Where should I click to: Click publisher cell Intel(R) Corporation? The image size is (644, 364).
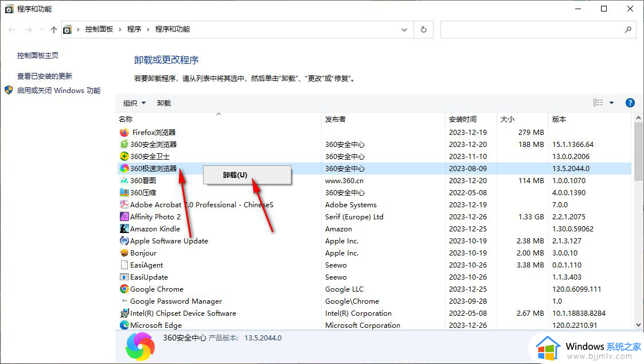tap(358, 313)
